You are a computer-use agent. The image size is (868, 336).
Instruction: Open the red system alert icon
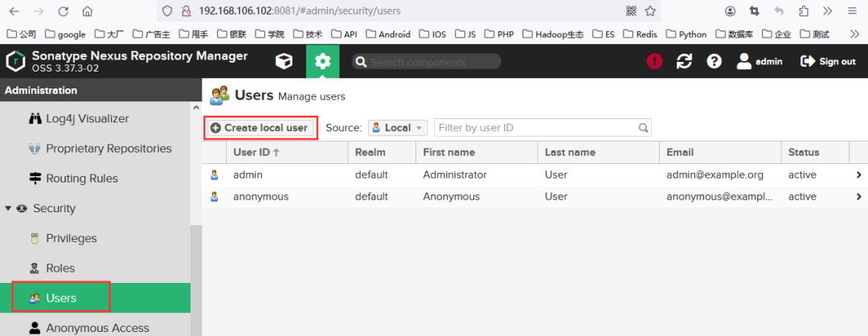coord(654,61)
